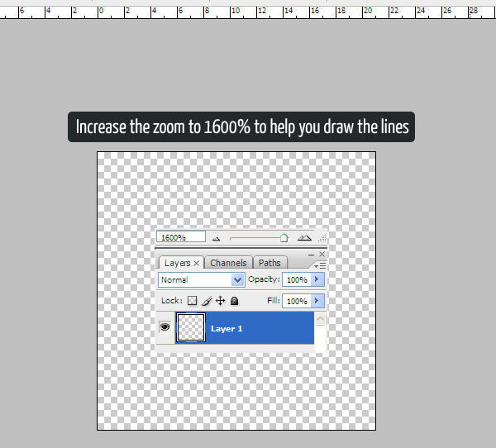Close the Layers panel window

322,254
